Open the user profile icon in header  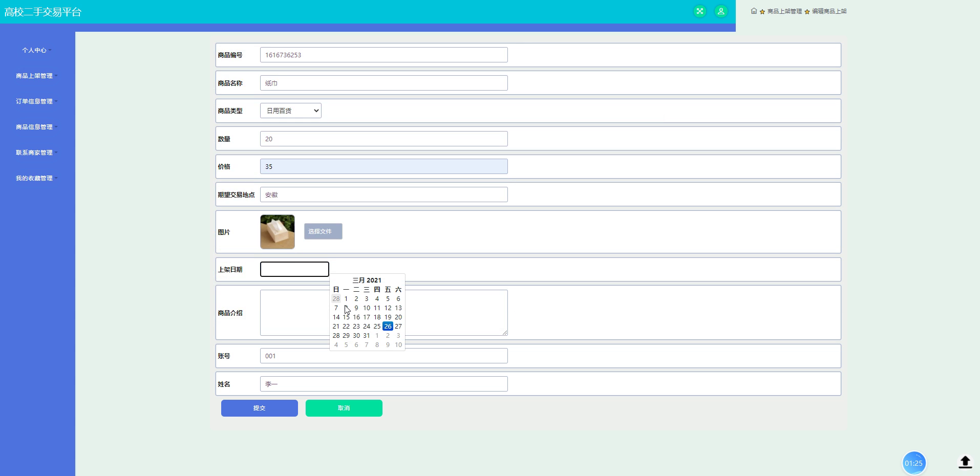point(721,11)
